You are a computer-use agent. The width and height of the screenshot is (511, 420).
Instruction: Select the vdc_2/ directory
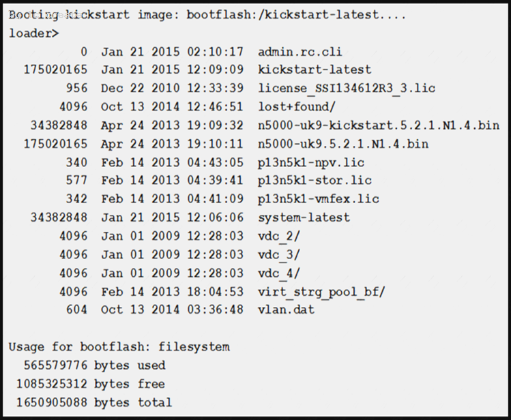(x=278, y=236)
